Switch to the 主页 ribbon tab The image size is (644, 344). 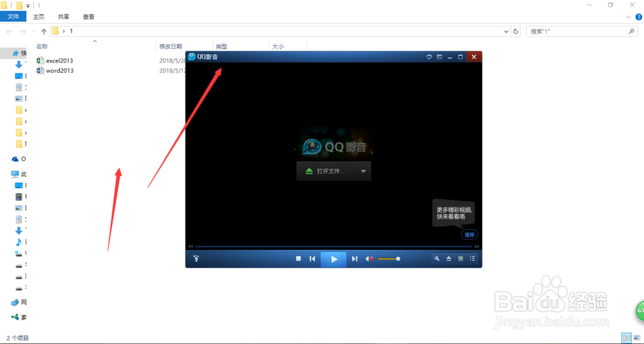39,17
